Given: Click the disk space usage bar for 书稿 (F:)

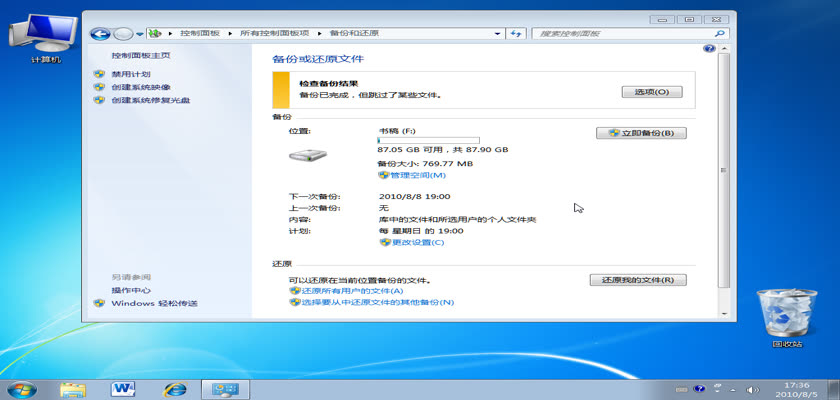Looking at the screenshot, I should coord(428,140).
